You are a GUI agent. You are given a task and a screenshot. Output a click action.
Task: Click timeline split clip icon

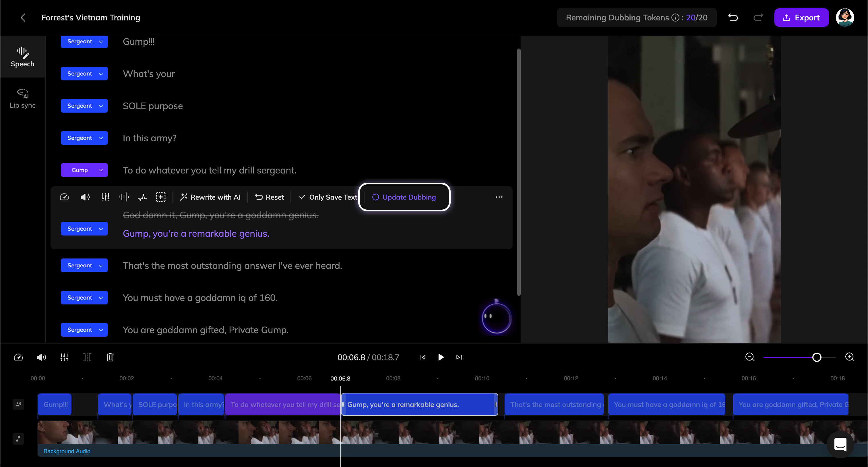[x=87, y=357]
